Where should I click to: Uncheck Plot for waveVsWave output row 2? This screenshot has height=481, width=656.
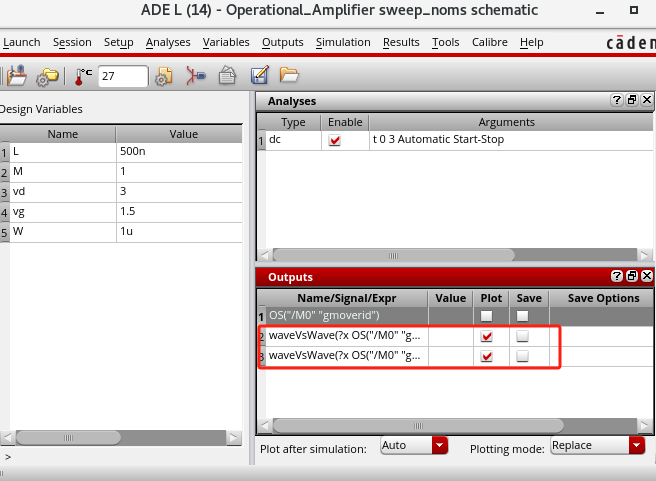(486, 336)
